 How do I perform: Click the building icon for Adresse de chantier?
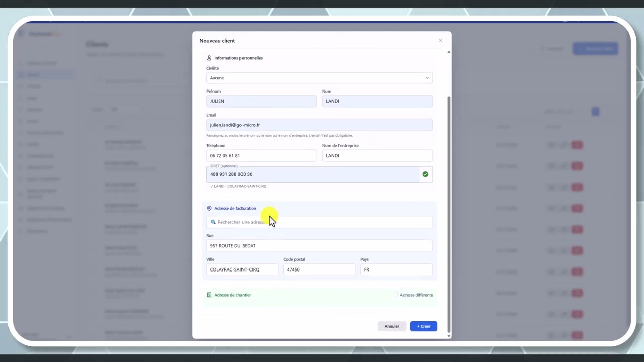click(209, 295)
